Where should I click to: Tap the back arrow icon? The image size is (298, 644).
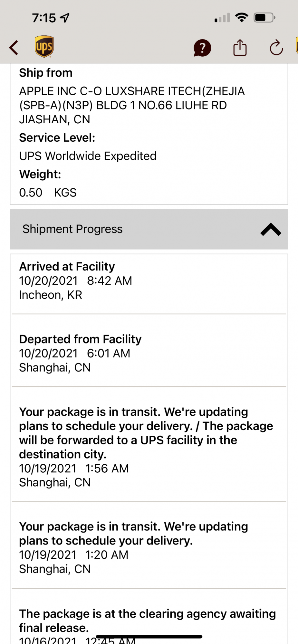coord(14,48)
